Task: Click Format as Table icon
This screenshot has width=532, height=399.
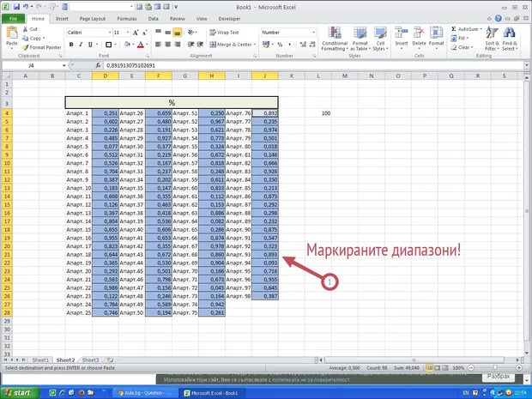Action: point(360,33)
